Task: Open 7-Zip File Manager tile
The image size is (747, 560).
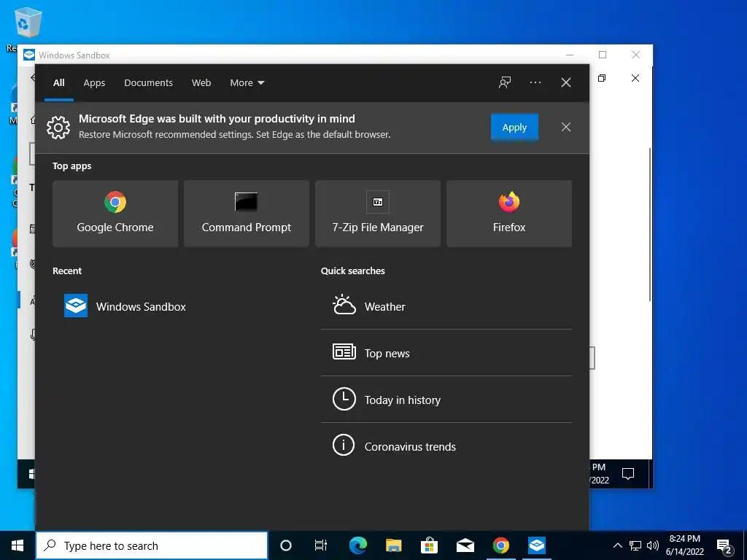Action: point(378,214)
